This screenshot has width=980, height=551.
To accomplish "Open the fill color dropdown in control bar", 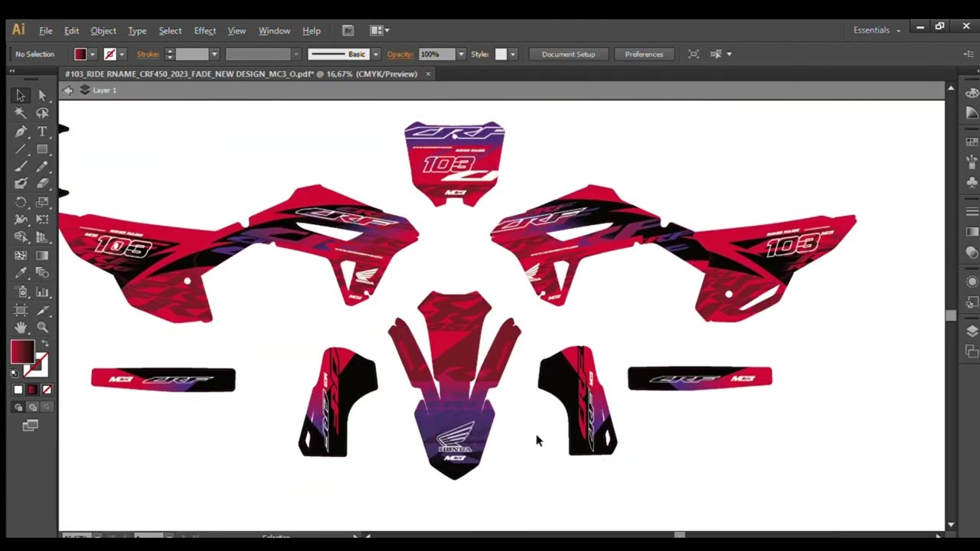I will pyautogui.click(x=93, y=54).
